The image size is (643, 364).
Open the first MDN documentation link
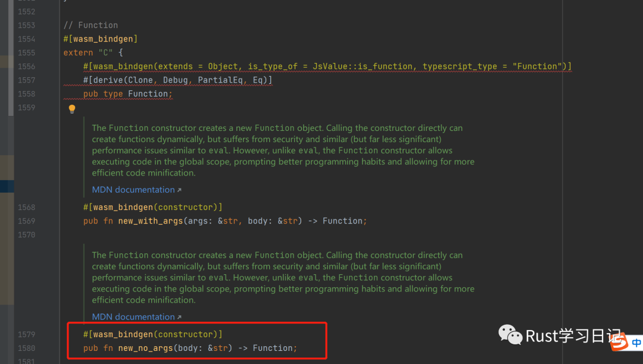click(x=133, y=190)
